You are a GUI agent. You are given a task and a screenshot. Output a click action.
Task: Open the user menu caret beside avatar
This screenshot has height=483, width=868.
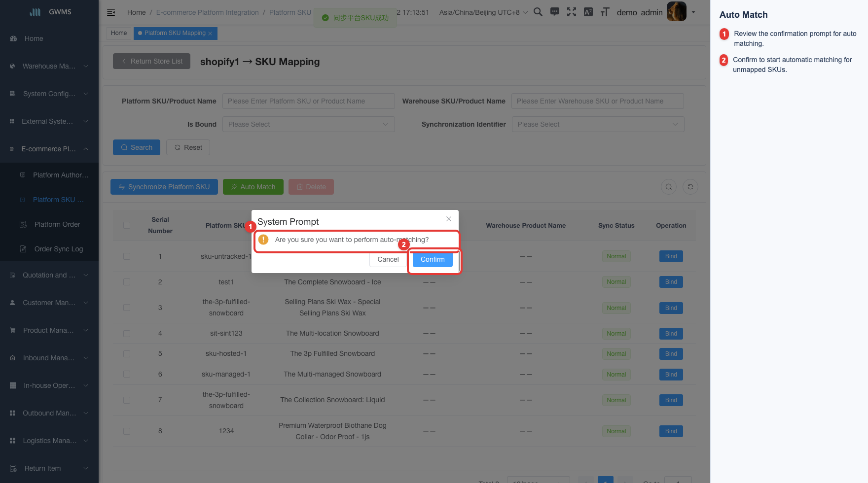click(693, 12)
